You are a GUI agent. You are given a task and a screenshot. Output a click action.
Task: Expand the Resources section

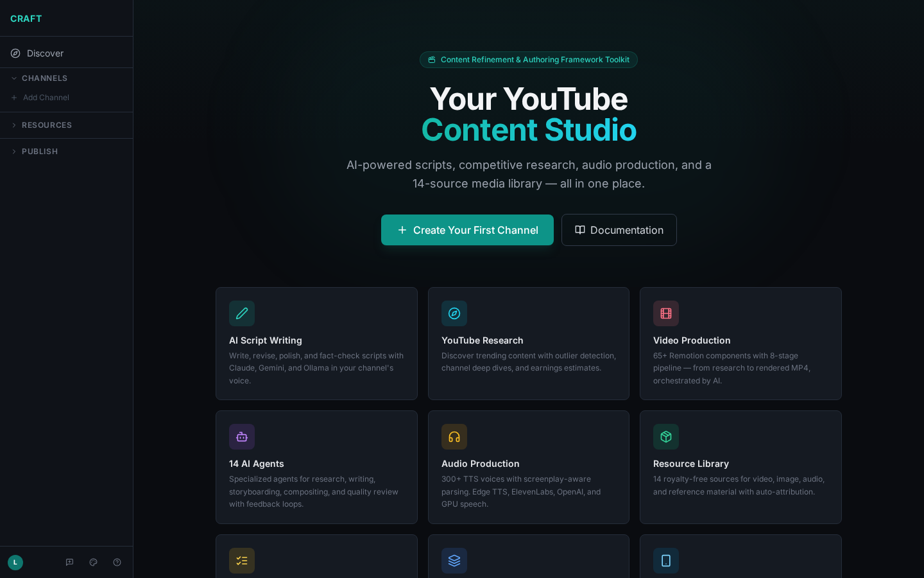[46, 125]
